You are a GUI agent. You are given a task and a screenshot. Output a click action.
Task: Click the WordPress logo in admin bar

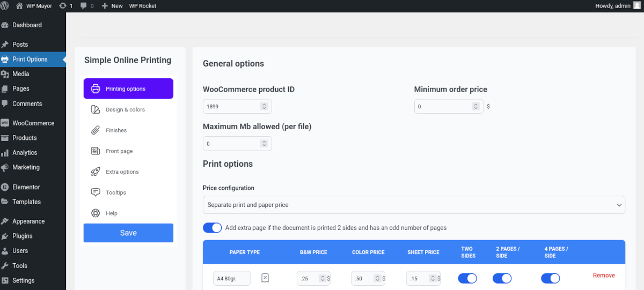click(x=5, y=6)
